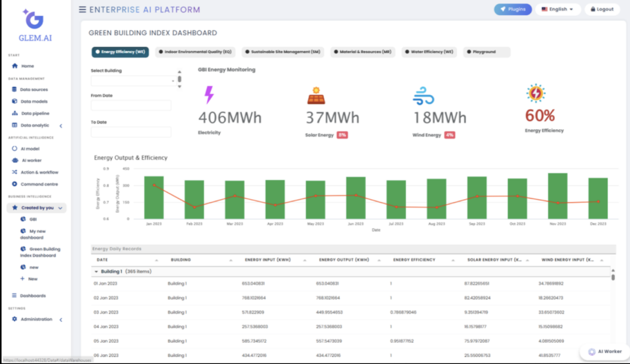Click the Command centre icon

tap(15, 184)
